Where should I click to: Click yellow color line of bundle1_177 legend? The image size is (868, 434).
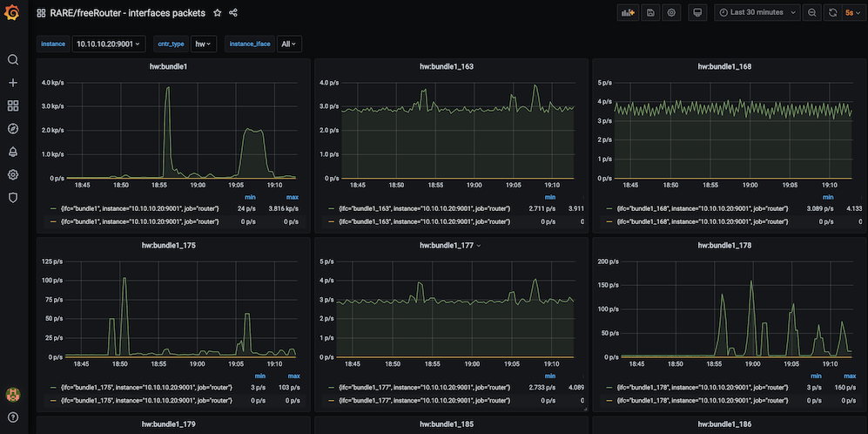point(331,400)
